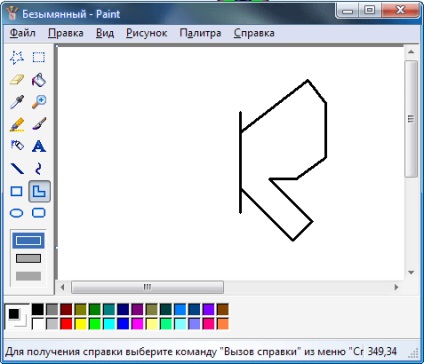Activate the color picker eyedropper tool
Viewport: 424px width, 364px height.
tap(17, 102)
